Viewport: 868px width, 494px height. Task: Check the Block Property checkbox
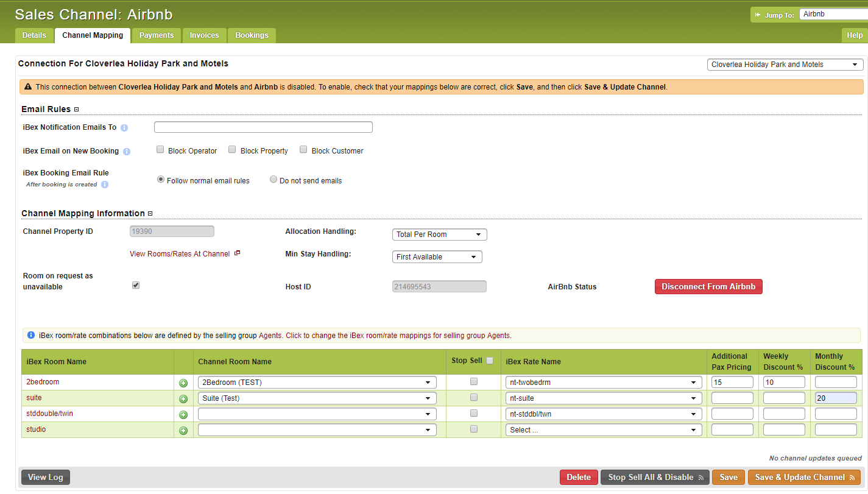[x=232, y=149]
